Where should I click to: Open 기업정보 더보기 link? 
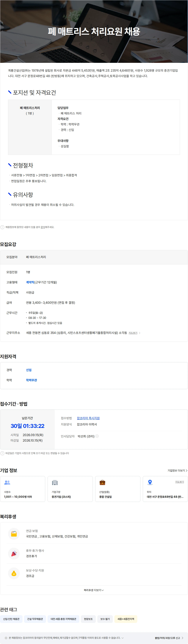coord(177,471)
